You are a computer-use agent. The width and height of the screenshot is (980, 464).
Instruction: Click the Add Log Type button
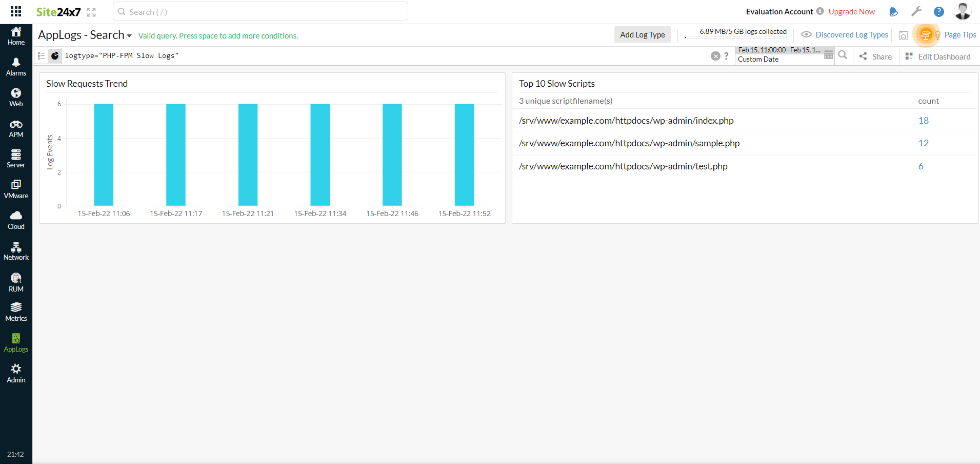coord(642,34)
